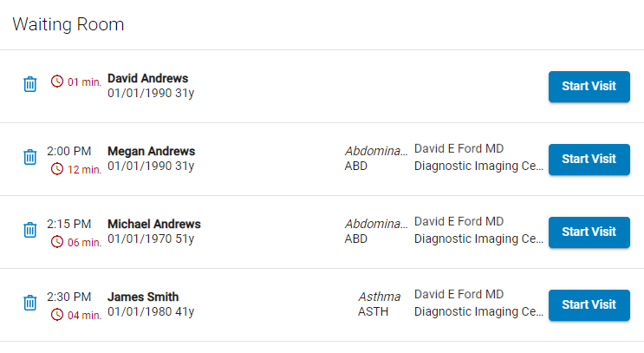Click clock icon beside 04 min.
Viewport: 644px width, 353px height.
point(57,315)
